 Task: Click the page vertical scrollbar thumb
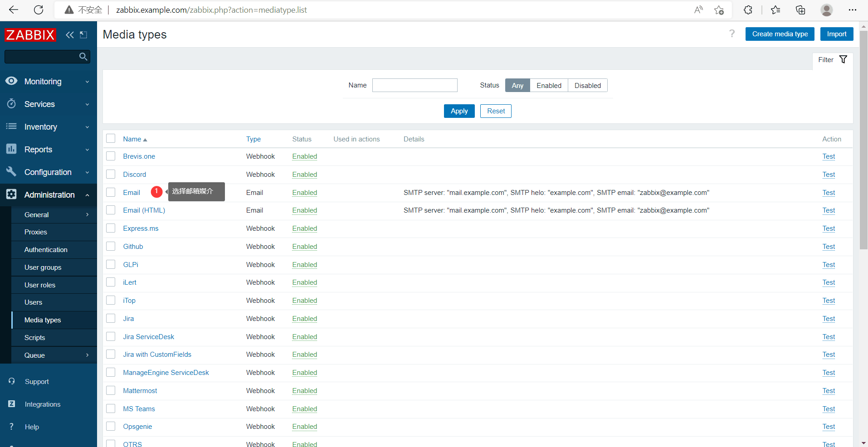click(x=863, y=140)
